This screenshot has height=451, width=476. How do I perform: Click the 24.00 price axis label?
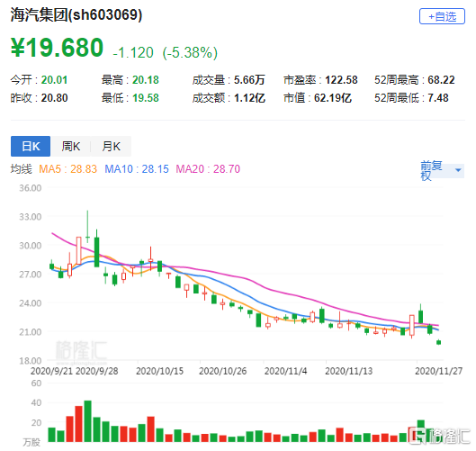tap(30, 303)
